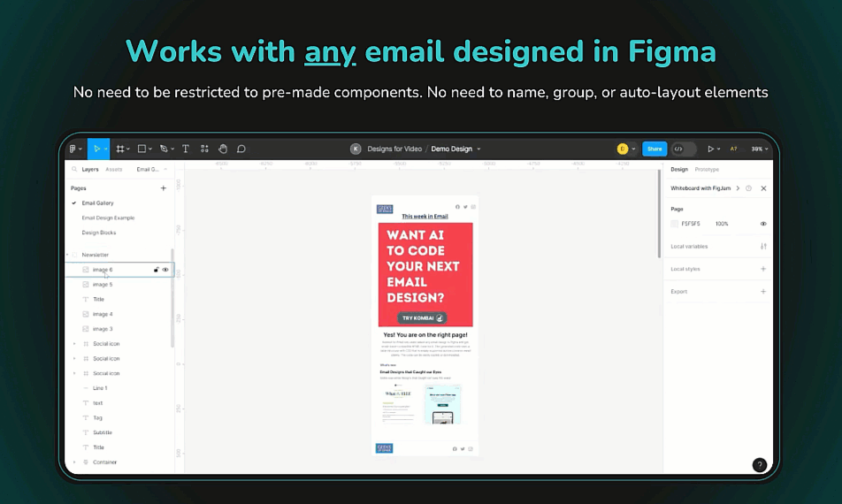Select the red WANT AI banner image
Screen dimensions: 842x504
click(x=425, y=275)
